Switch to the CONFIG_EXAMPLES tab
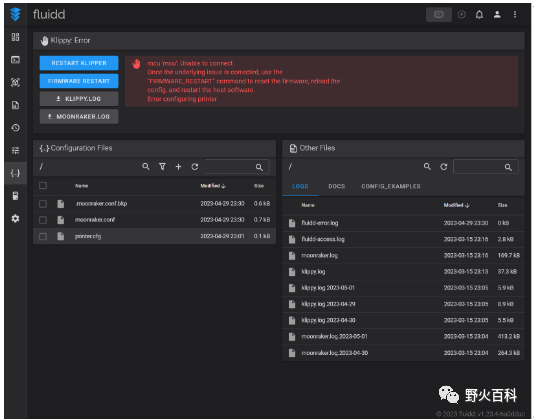The width and height of the screenshot is (534, 419). [x=391, y=186]
